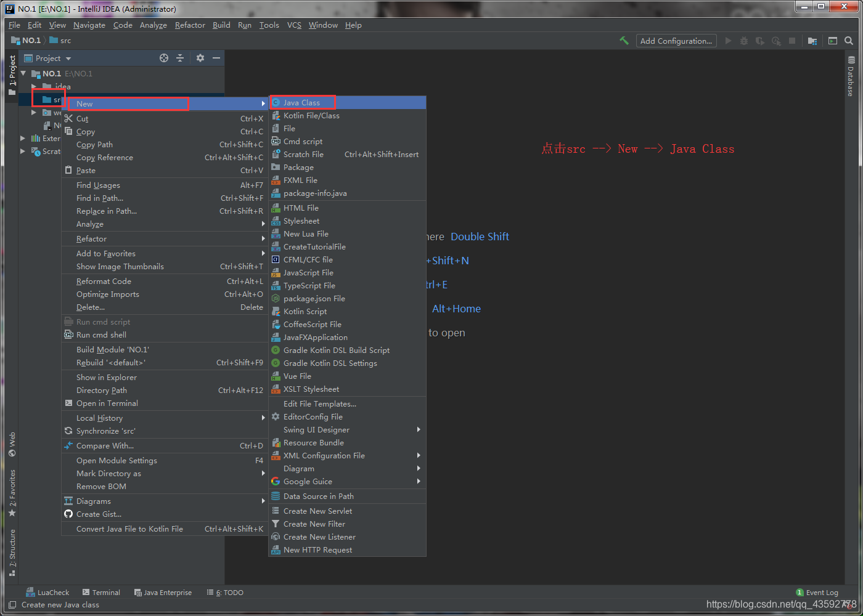
Task: Click Create Gist... in the context menu
Action: click(165, 514)
